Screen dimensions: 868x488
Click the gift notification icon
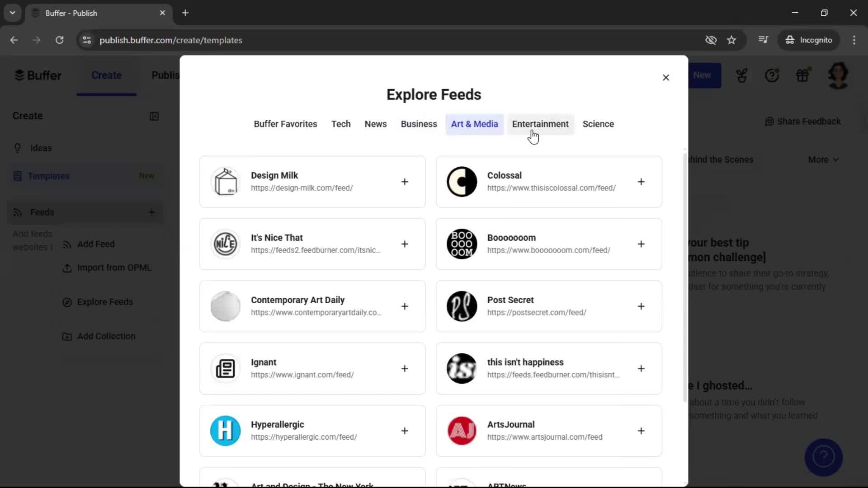pyautogui.click(x=803, y=75)
